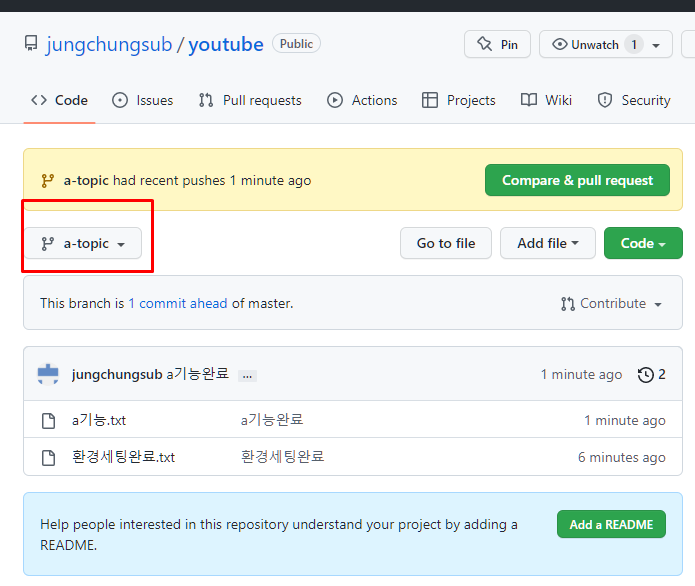Image resolution: width=695 pixels, height=586 pixels.
Task: Expand the Add file dropdown
Action: (548, 243)
